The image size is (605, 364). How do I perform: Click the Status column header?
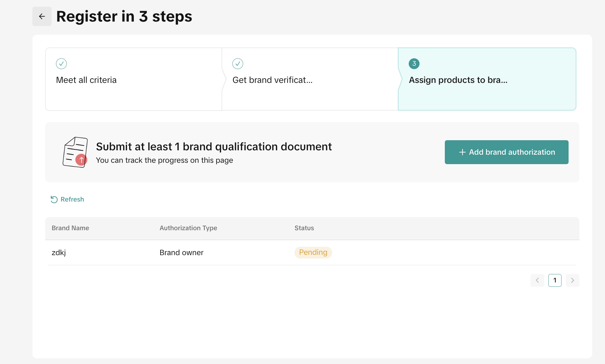(x=304, y=228)
